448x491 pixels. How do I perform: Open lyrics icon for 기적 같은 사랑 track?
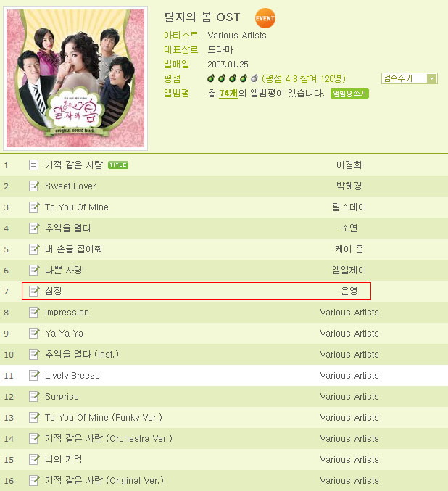[x=33, y=165]
